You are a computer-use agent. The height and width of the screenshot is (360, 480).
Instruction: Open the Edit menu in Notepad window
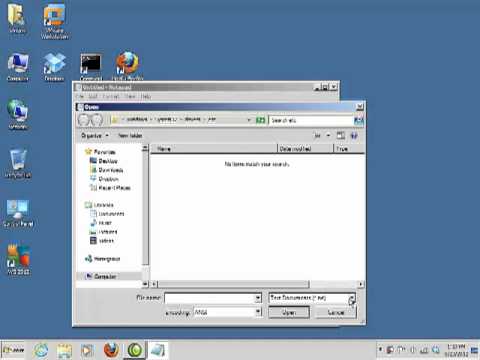click(93, 96)
